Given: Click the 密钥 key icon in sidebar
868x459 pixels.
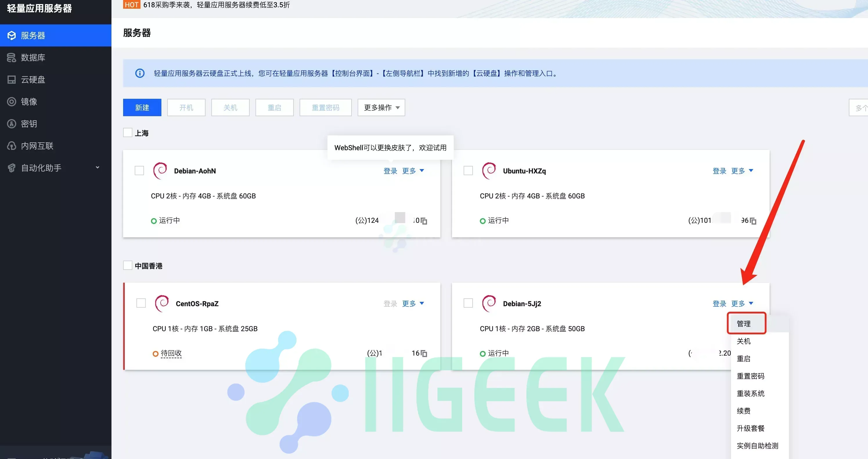Looking at the screenshot, I should click(x=11, y=124).
